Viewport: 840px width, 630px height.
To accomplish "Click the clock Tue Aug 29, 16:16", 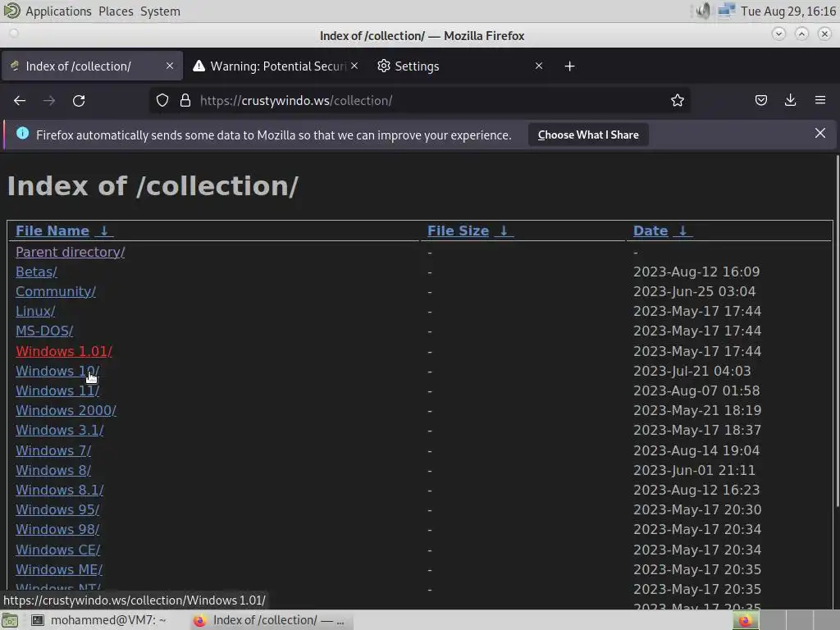I will point(787,11).
